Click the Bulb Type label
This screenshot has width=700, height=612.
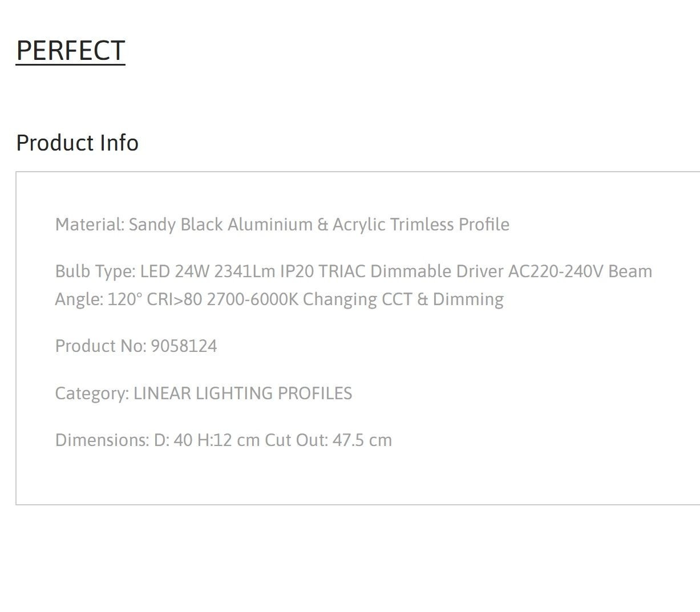[x=95, y=271]
